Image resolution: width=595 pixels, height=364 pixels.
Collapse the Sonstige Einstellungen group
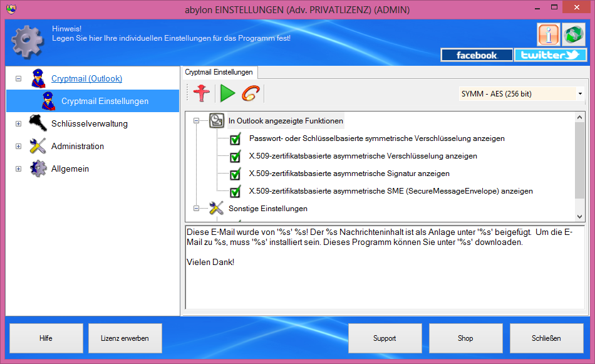click(196, 209)
